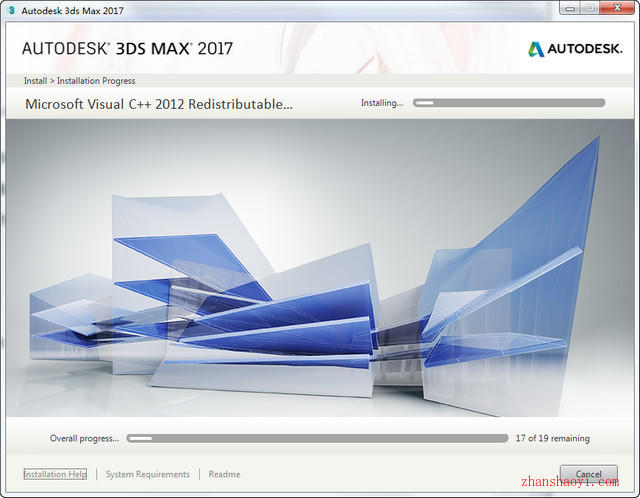640x498 pixels.
Task: Click the Autodesk logo
Action: (x=575, y=49)
